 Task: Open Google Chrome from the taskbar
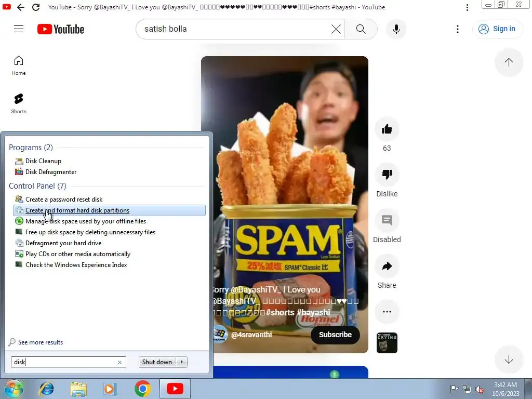pyautogui.click(x=142, y=389)
